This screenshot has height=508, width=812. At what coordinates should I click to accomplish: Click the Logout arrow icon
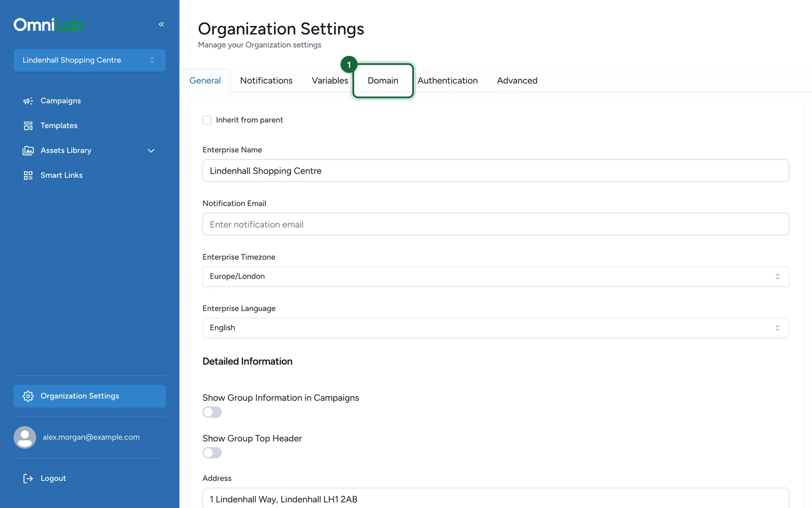(28, 479)
